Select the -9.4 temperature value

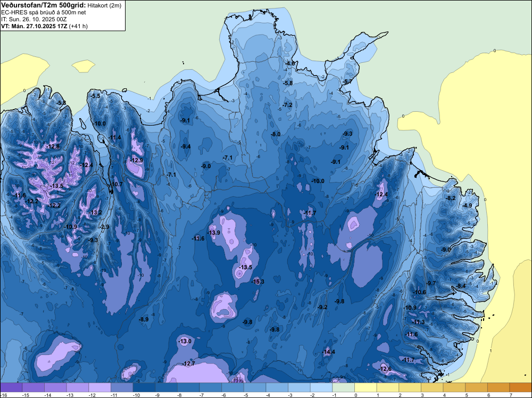(185, 146)
